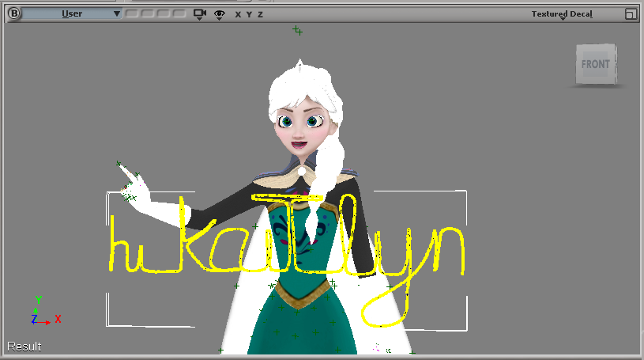The width and height of the screenshot is (644, 360).
Task: Click the XYZ axis gizmo
Action: tap(46, 312)
